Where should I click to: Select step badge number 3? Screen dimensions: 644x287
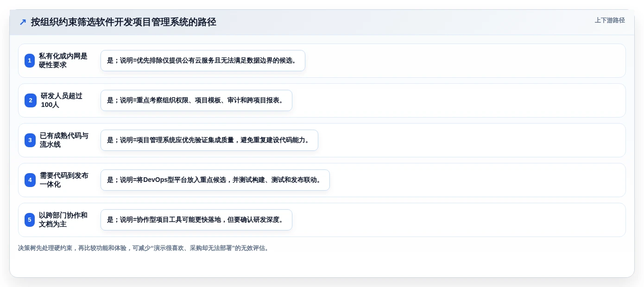tap(30, 140)
